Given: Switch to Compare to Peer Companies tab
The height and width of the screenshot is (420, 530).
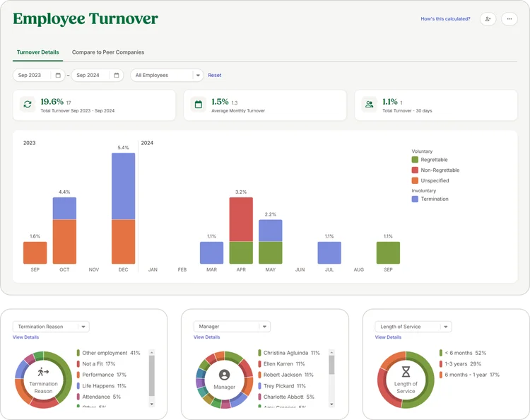Looking at the screenshot, I should (x=108, y=52).
